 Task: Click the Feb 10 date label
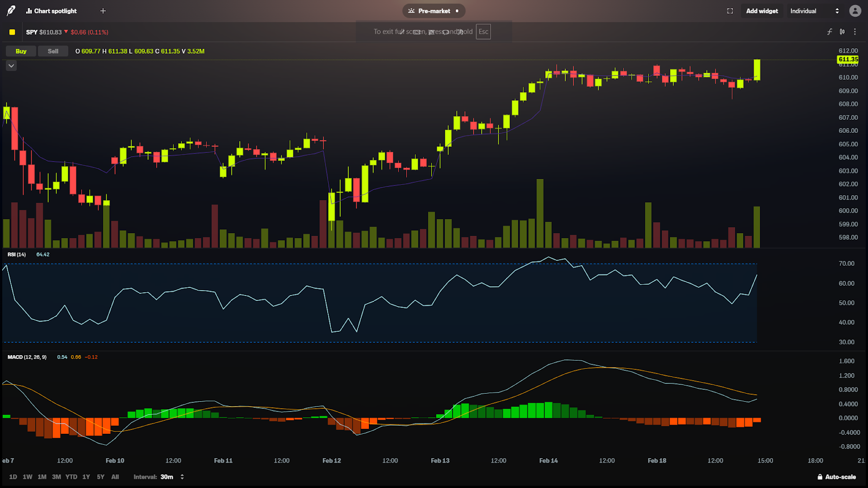pos(115,461)
